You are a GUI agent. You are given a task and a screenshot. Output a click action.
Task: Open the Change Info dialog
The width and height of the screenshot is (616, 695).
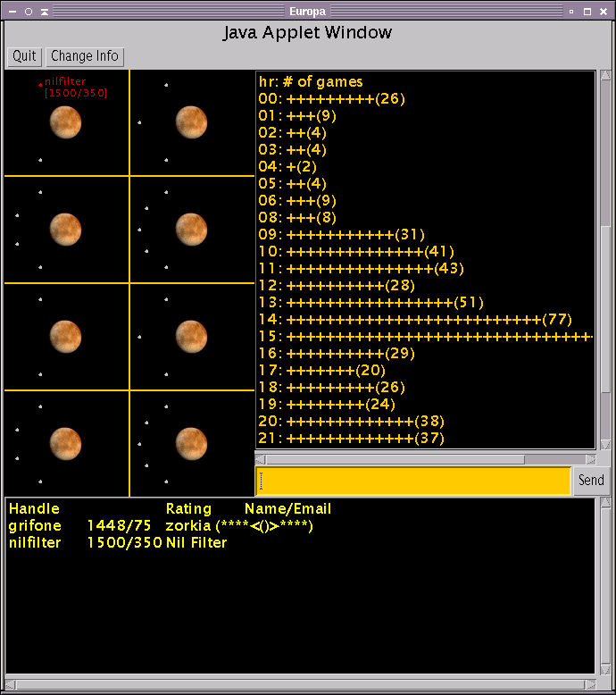[x=85, y=56]
